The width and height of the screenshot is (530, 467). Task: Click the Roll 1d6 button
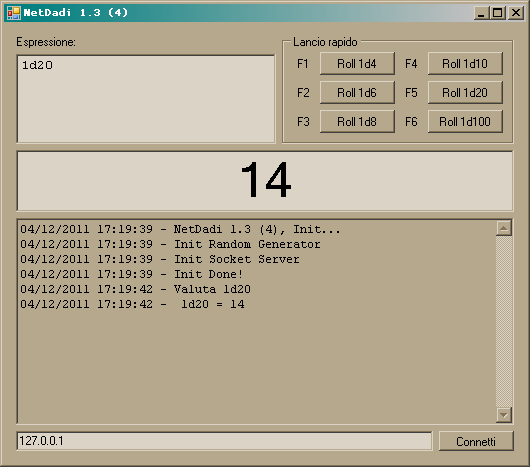coord(357,93)
